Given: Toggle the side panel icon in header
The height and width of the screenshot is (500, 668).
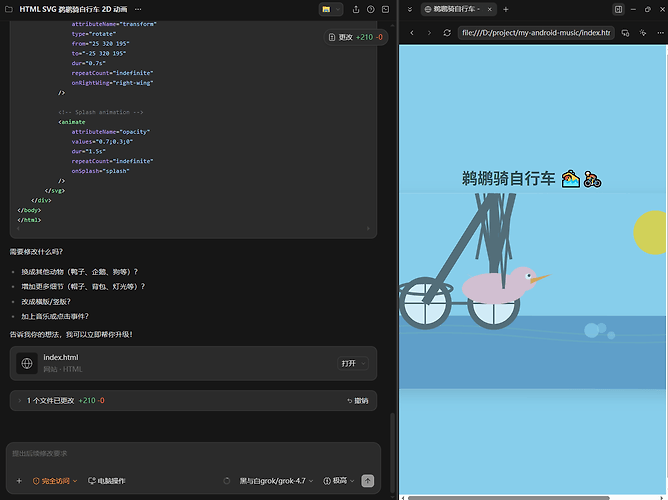Looking at the screenshot, I should 386,9.
